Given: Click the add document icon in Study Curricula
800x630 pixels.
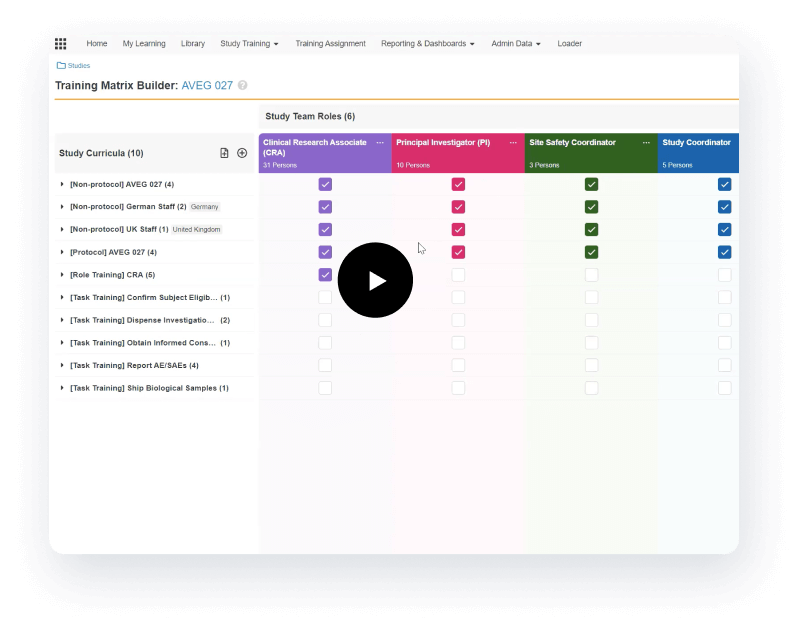Looking at the screenshot, I should pos(225,153).
